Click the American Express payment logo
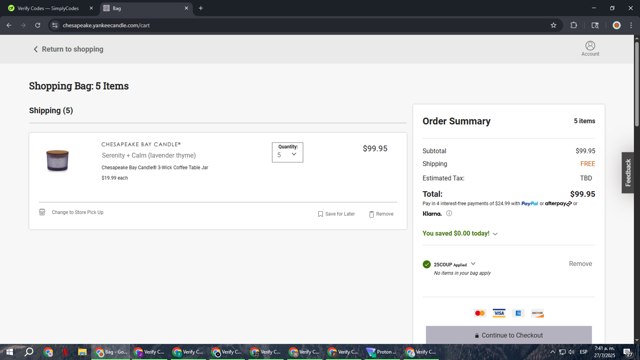 [518, 313]
